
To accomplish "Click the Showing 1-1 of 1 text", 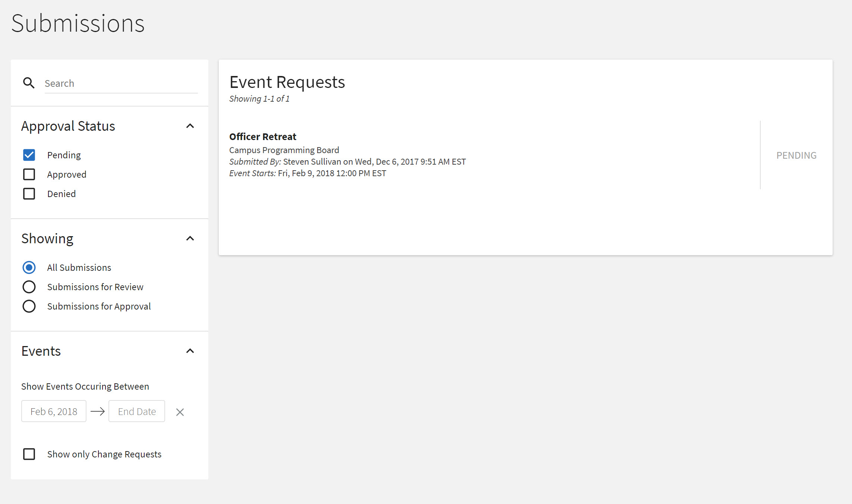I will coord(259,99).
